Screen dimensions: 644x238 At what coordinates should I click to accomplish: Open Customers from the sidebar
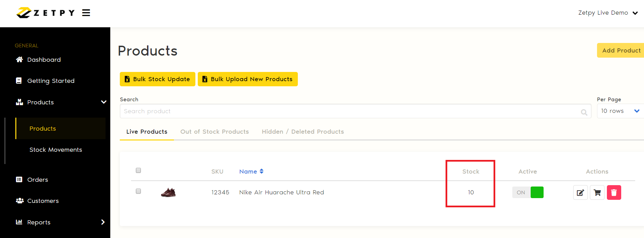(43, 201)
